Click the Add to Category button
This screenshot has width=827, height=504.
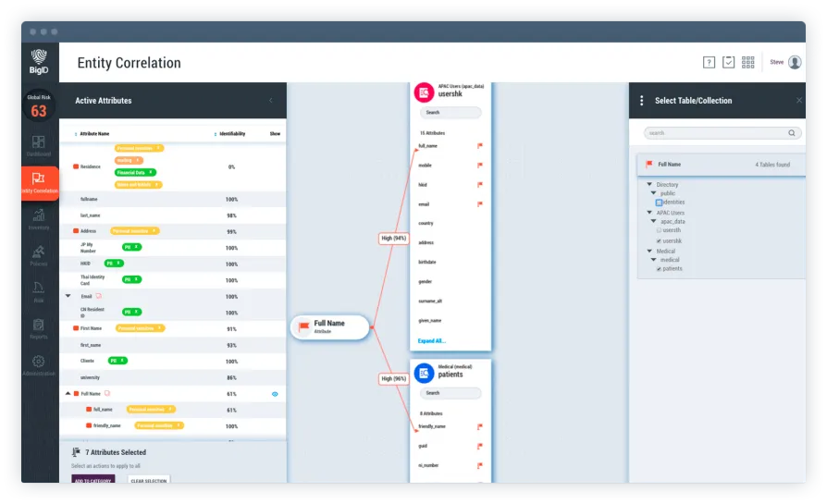pos(93,480)
